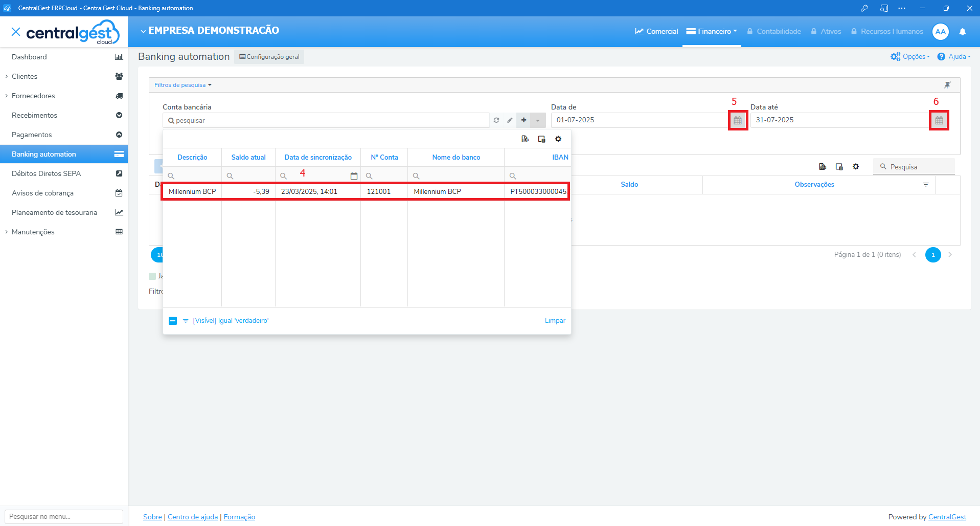Open the Data de calendar picker
This screenshot has width=980, height=526.
coord(737,120)
